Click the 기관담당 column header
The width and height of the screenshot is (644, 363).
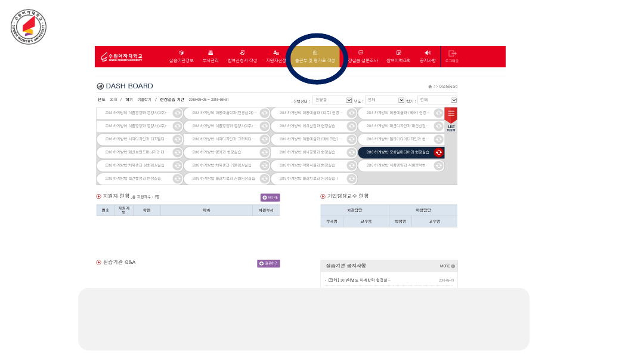354,210
